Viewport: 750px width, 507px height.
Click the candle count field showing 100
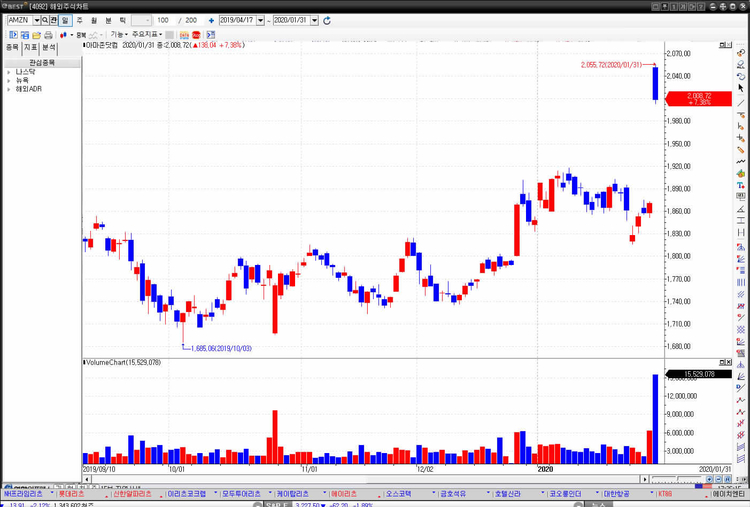coord(164,21)
